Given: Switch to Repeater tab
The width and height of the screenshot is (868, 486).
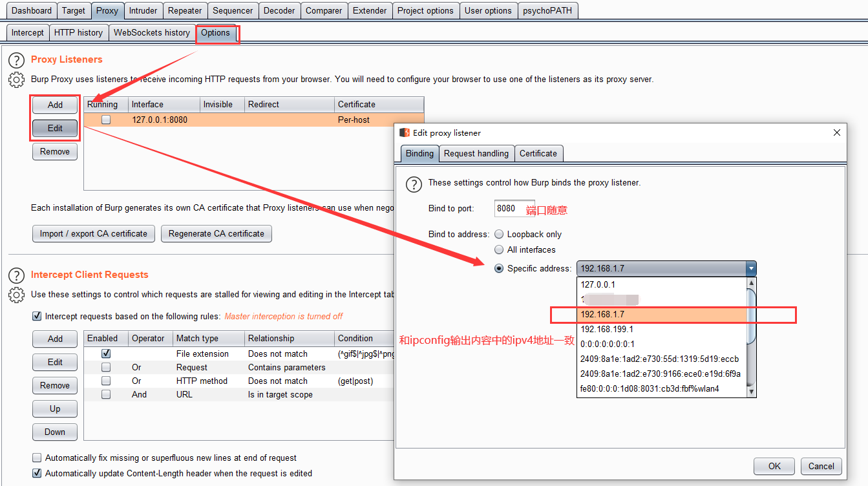Looking at the screenshot, I should [x=185, y=10].
